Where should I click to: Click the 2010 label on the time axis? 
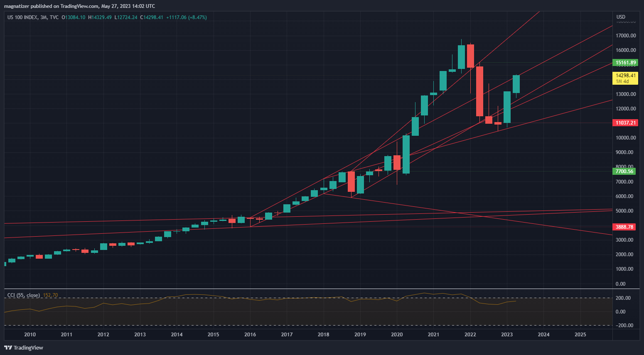coord(30,335)
